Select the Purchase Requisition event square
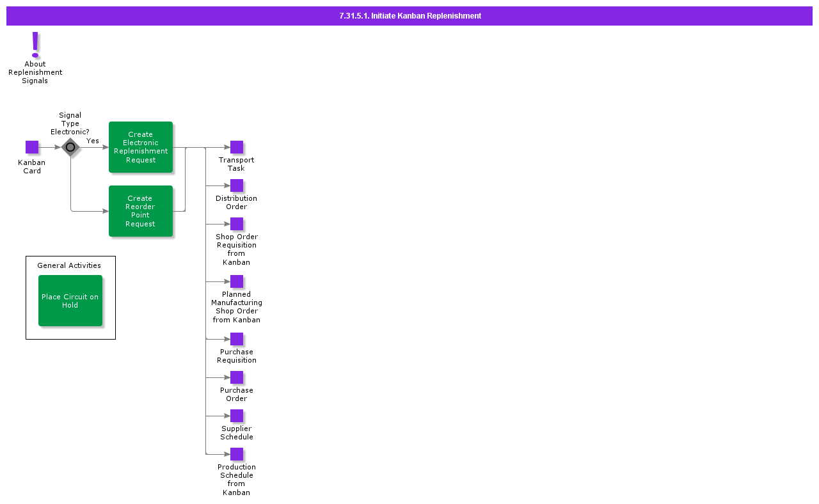Screen dimensions: 819x504 pyautogui.click(x=237, y=339)
